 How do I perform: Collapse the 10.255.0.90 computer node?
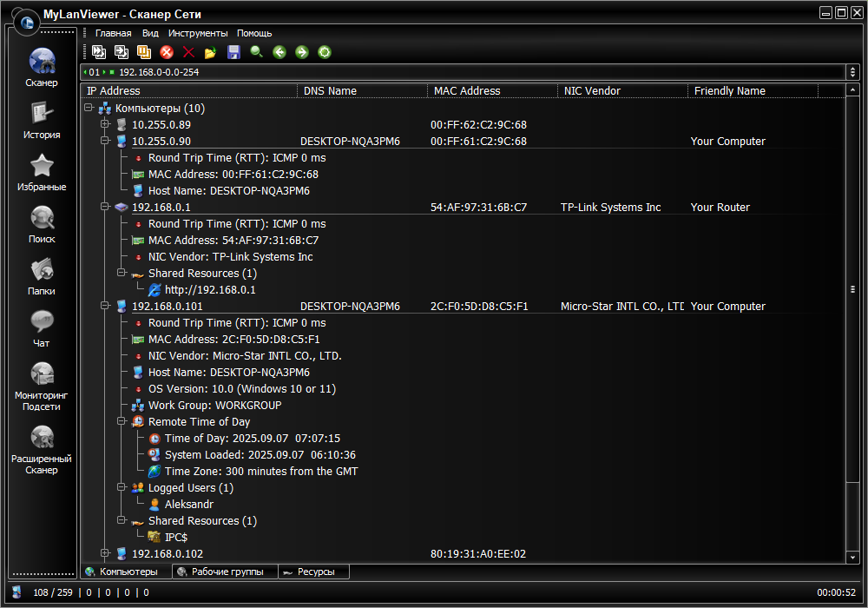(x=105, y=141)
